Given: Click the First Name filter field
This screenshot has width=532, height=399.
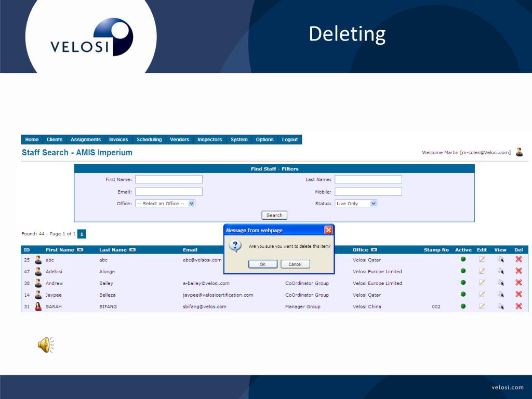Looking at the screenshot, I should tap(169, 179).
